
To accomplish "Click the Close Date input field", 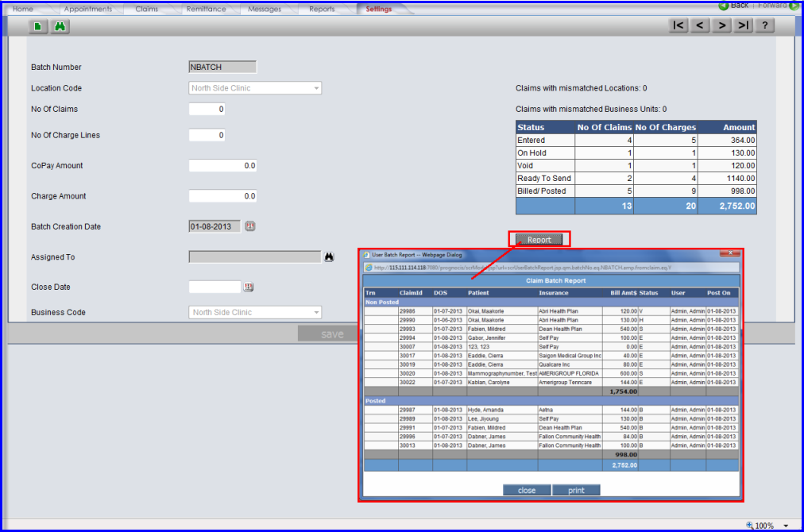I will [215, 287].
